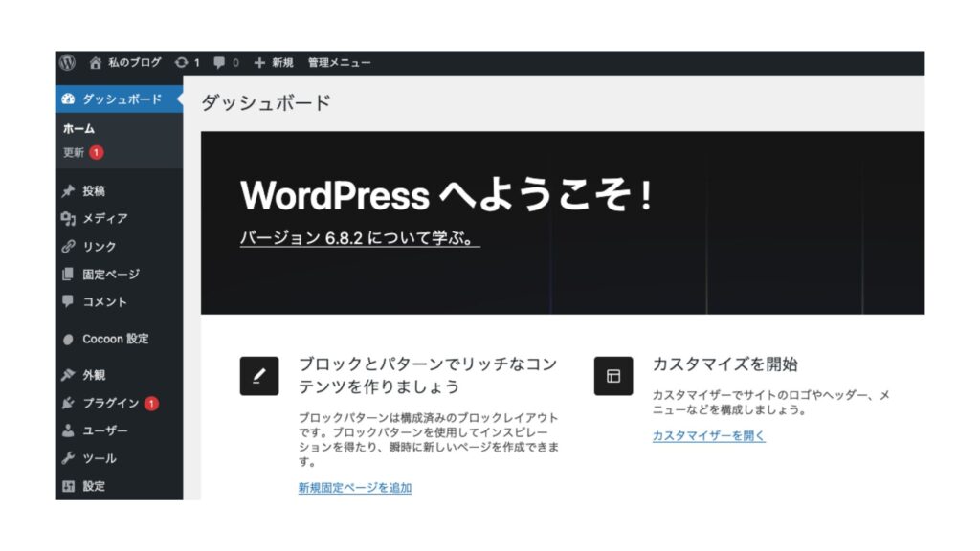Click the pushpin icon for 投稿
This screenshot has width=980, height=551.
pos(68,191)
